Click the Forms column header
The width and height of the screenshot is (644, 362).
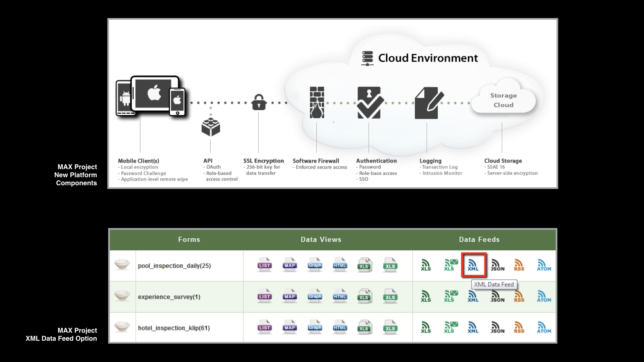pyautogui.click(x=189, y=239)
